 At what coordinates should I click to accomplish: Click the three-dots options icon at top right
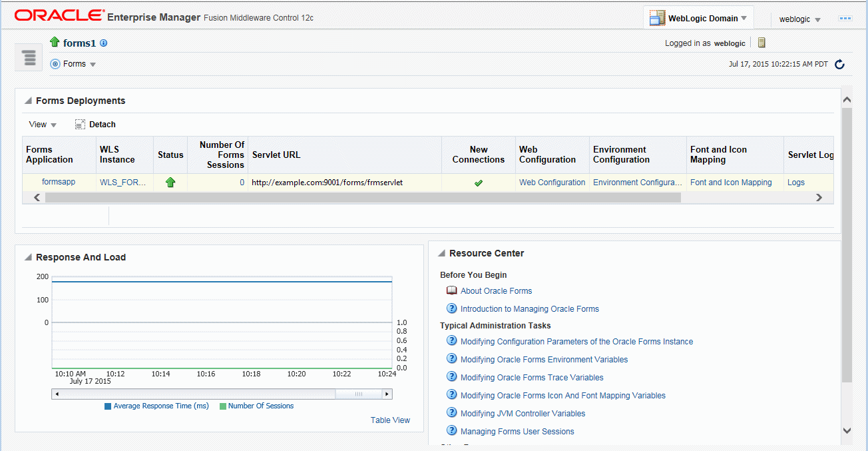(845, 19)
